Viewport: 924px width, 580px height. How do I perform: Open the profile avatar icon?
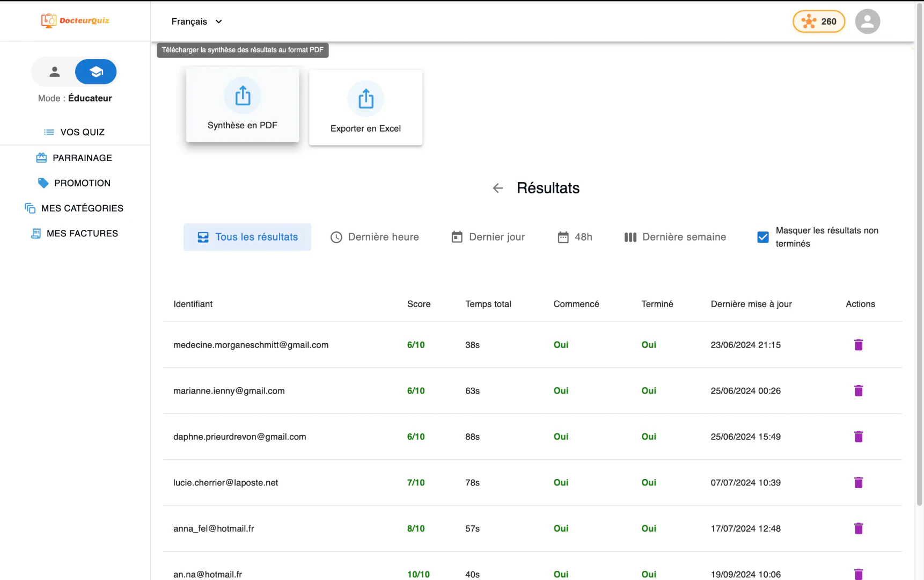(868, 21)
